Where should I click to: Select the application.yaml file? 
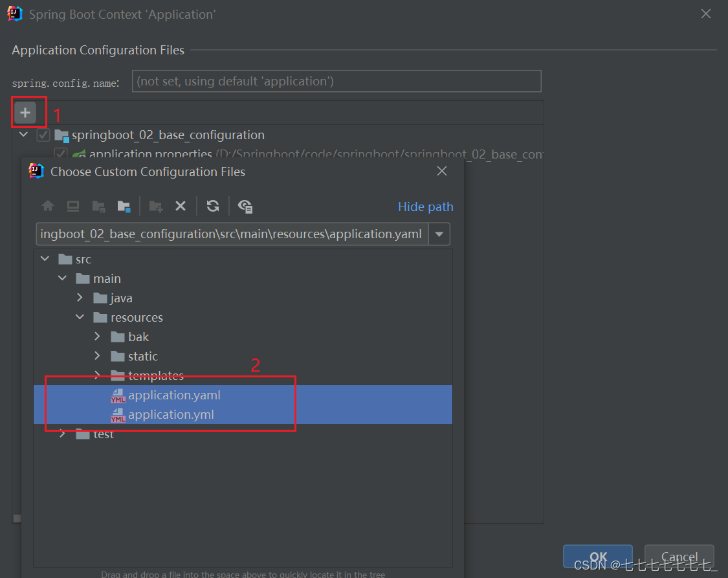243,395
